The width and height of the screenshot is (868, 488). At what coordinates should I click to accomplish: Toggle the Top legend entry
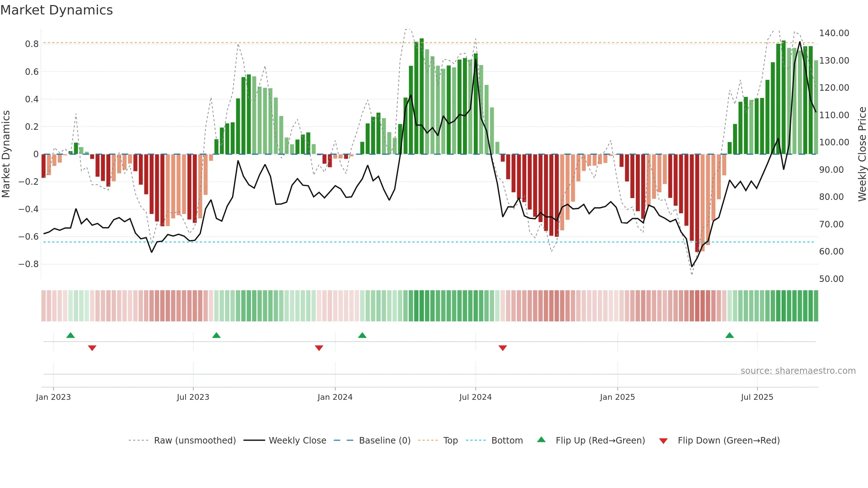pyautogui.click(x=438, y=440)
